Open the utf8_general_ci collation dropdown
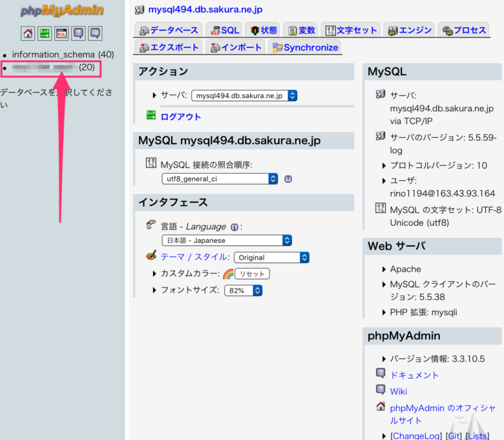 coord(220,179)
